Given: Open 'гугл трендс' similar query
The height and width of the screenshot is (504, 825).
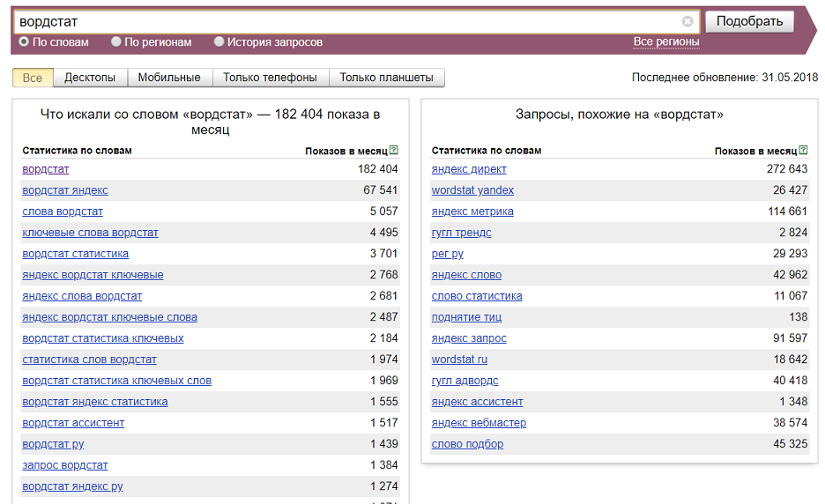Looking at the screenshot, I should 462,233.
